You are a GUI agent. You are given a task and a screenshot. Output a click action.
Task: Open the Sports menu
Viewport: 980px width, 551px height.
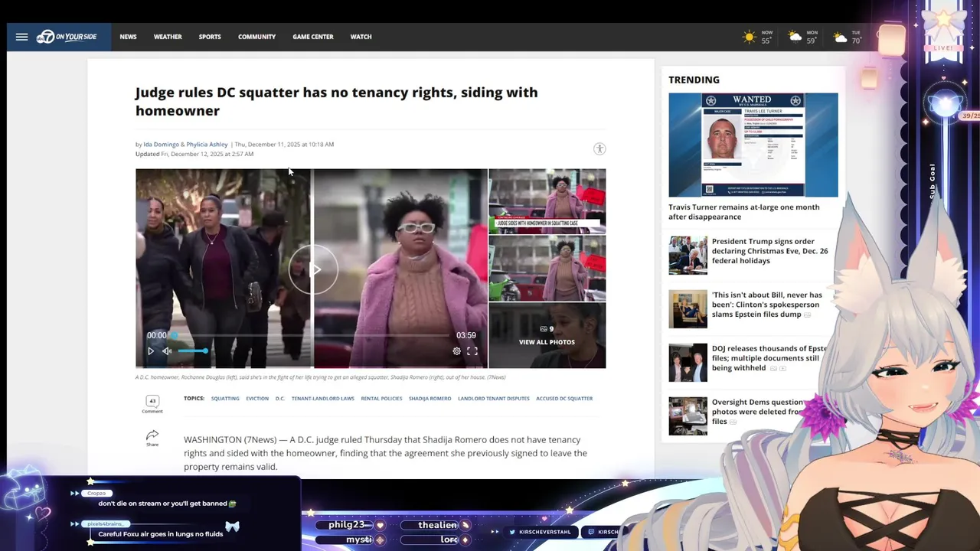click(210, 37)
